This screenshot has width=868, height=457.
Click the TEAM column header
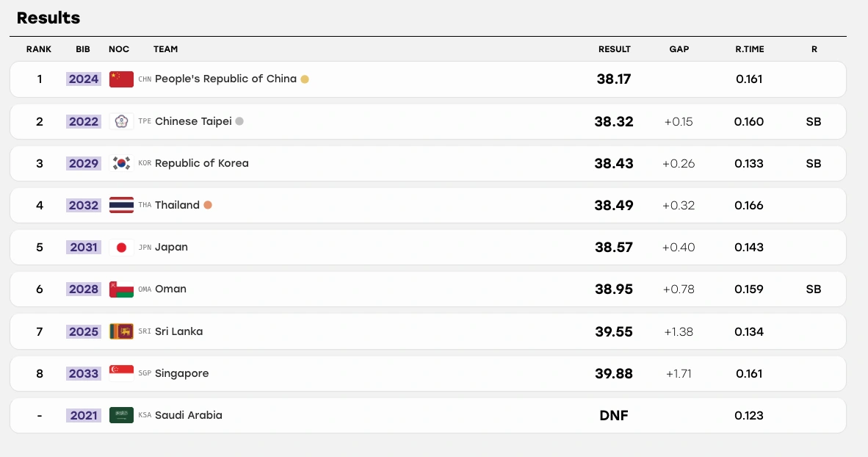165,49
